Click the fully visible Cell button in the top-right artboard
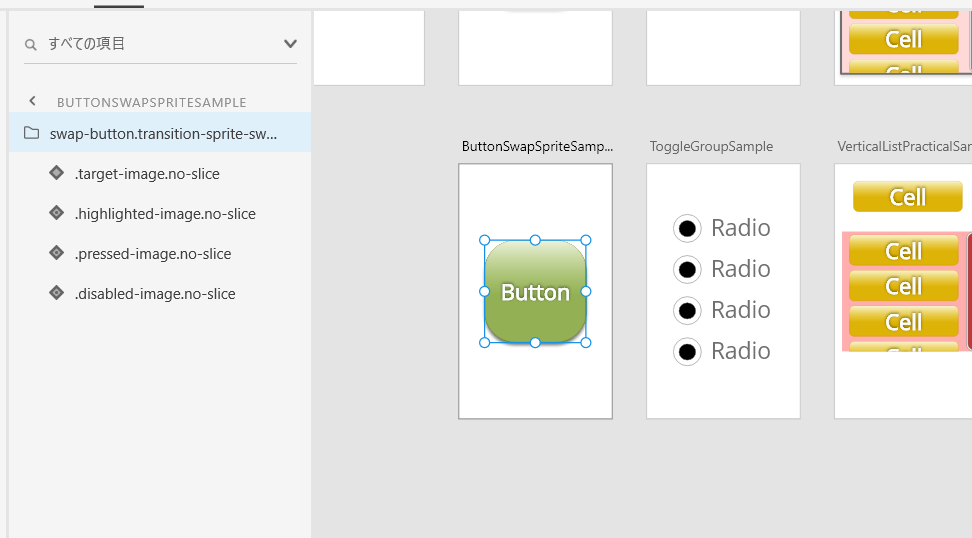The width and height of the screenshot is (972, 538). (904, 39)
